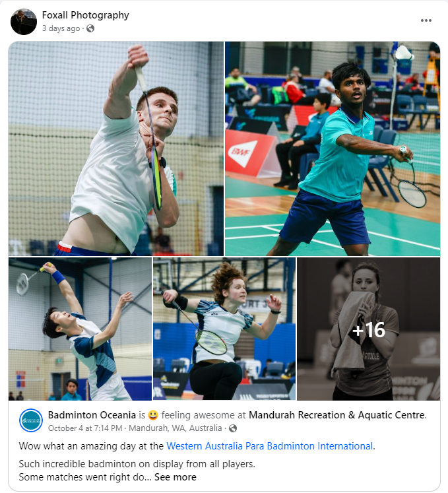Click the Foxall Photography profile avatar
This screenshot has width=448, height=493.
(24, 22)
